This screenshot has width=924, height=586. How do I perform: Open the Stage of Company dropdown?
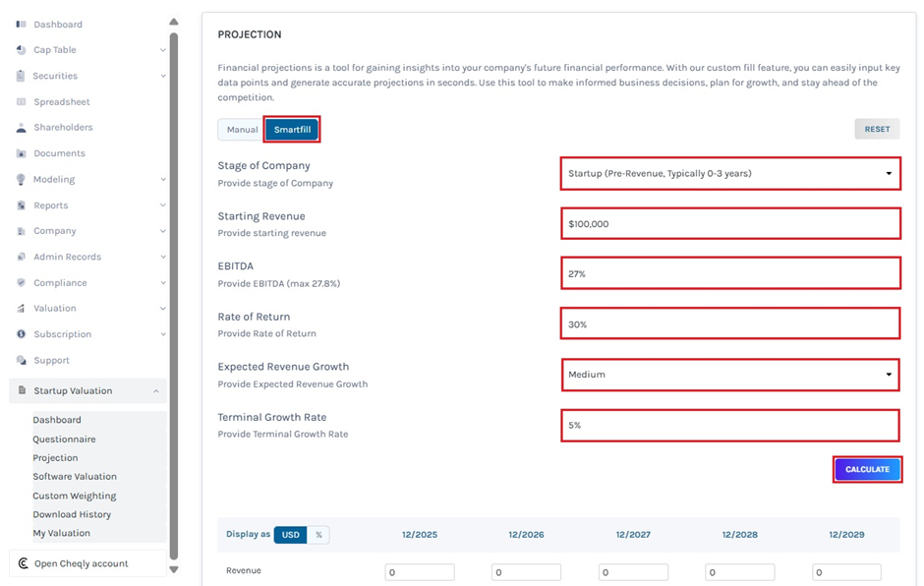[730, 174]
